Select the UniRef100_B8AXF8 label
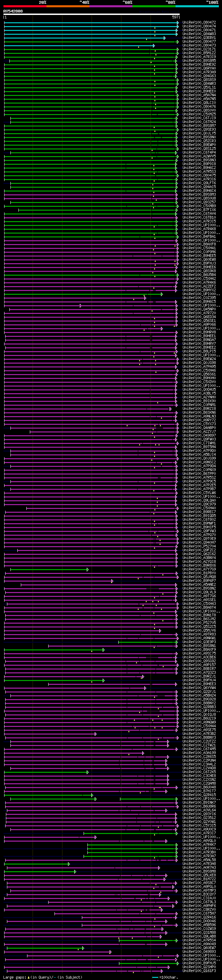Viewport: 222px width, 980px height. click(x=199, y=244)
